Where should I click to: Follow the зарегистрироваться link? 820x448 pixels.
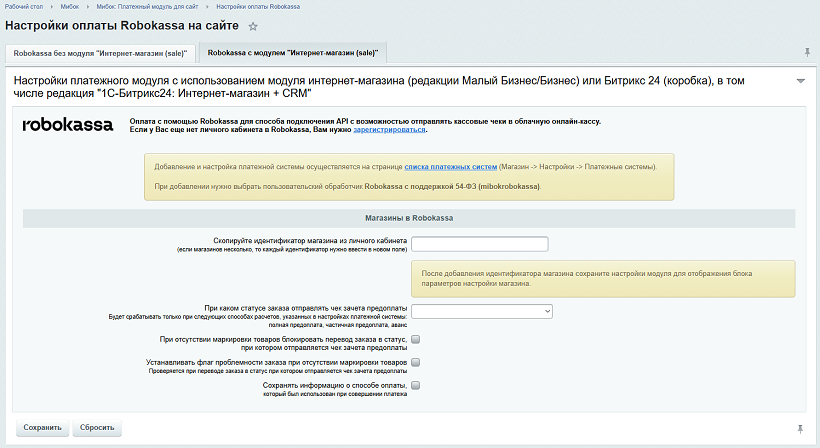389,130
